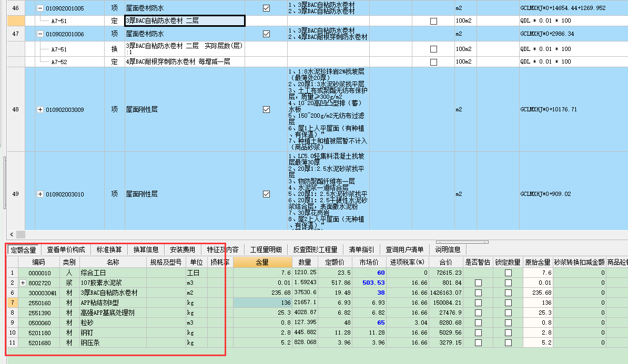Open the 查询用户清单 tab
Viewport: 628px width, 364px height.
coord(404,249)
